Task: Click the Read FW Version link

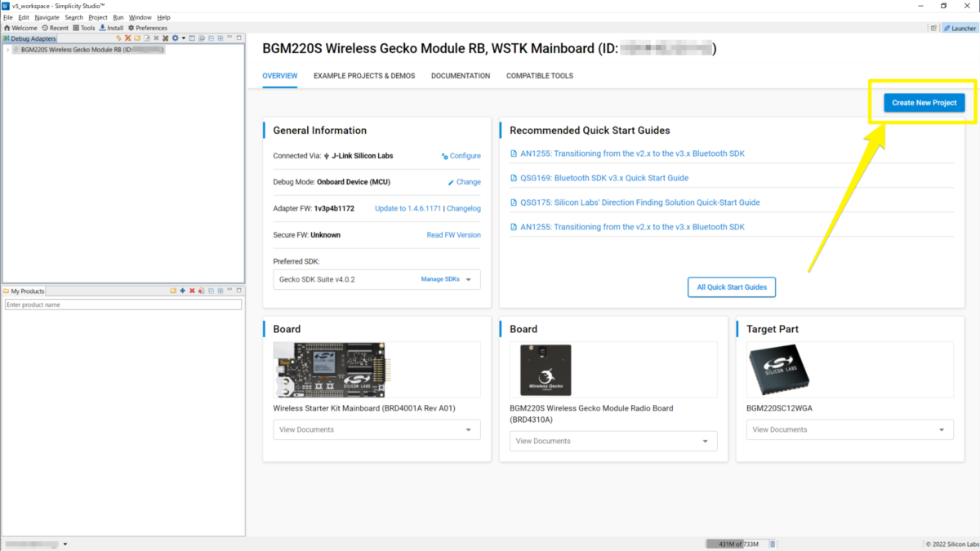Action: (454, 234)
